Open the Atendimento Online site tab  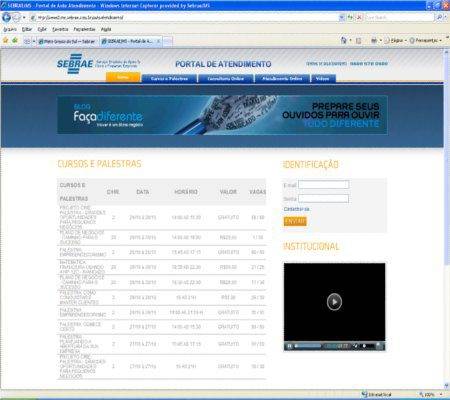282,79
